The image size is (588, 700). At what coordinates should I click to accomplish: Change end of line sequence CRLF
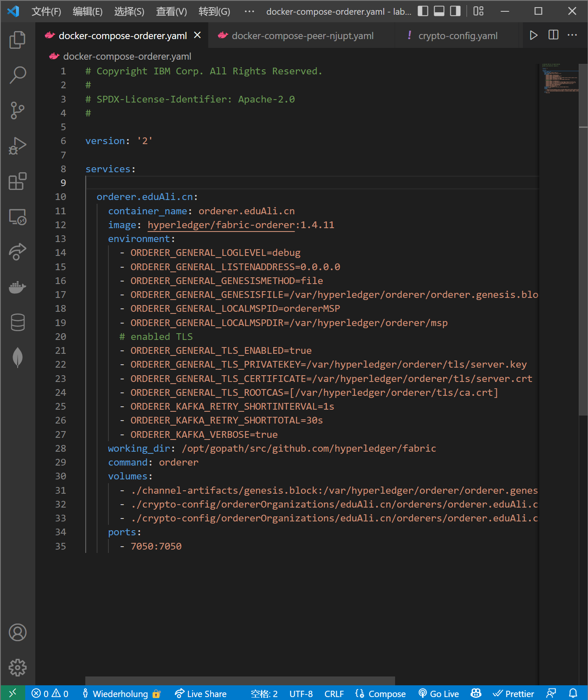tap(334, 693)
